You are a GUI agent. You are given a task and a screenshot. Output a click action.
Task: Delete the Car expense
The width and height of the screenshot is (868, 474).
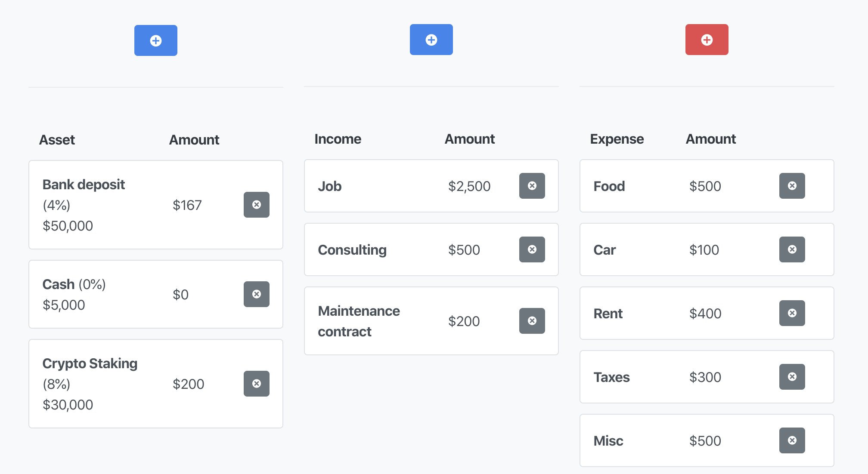click(792, 249)
